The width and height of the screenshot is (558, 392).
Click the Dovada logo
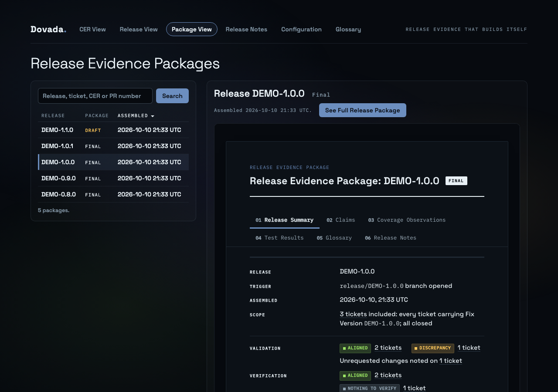point(48,29)
